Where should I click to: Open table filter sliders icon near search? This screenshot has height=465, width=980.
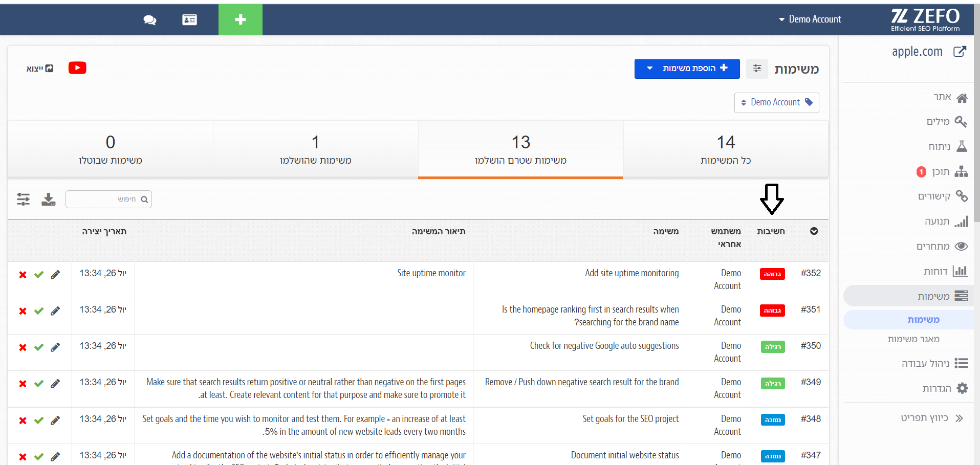point(23,199)
